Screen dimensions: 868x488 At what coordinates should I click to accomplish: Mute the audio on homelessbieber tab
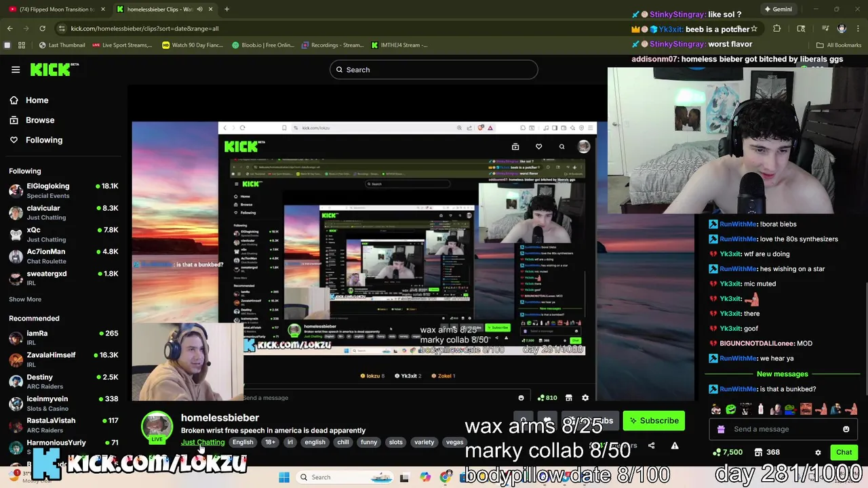[199, 9]
